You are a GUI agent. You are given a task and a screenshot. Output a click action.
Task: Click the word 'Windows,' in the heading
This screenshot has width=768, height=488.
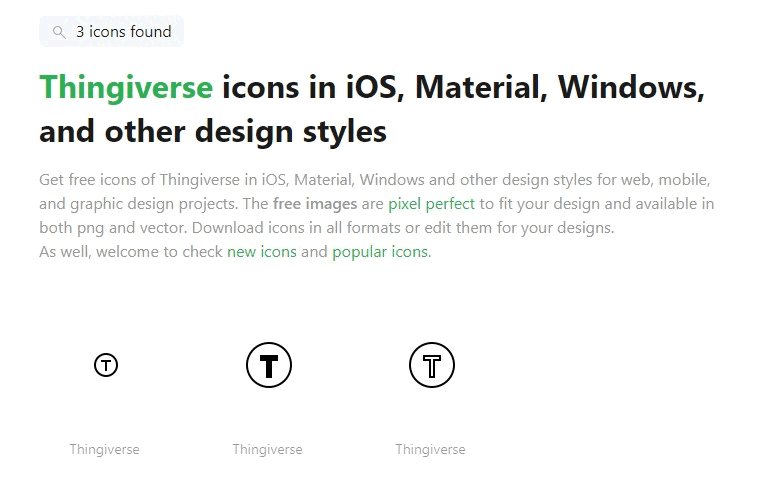(x=631, y=88)
